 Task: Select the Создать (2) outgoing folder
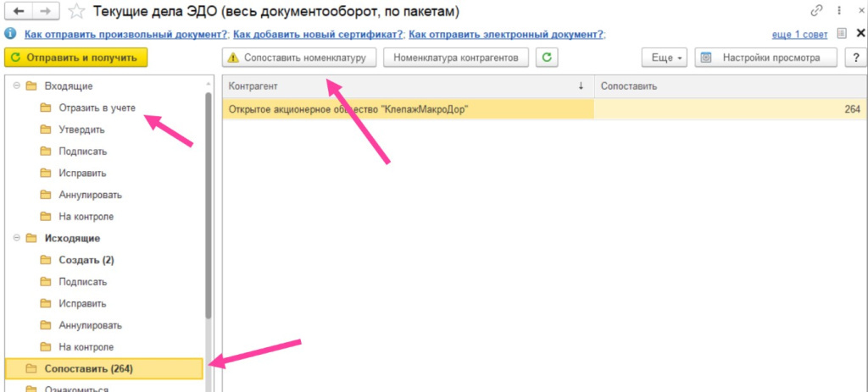[86, 260]
